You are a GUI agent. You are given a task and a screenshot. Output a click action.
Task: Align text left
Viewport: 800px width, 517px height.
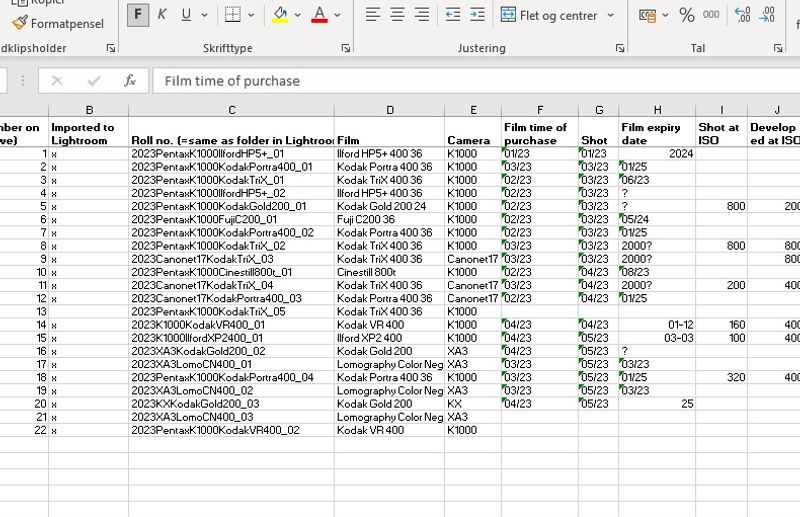point(373,15)
